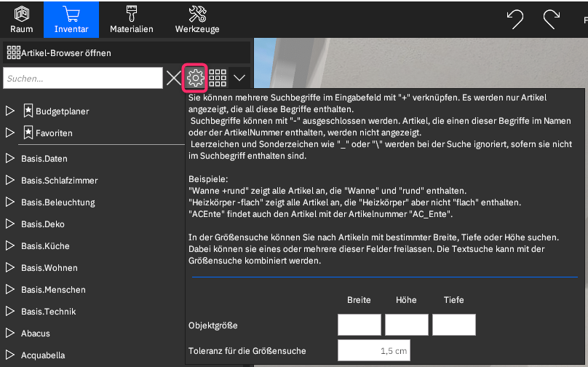Expand the Basis.Schlafzimmer category
588x367 pixels.
[10, 180]
